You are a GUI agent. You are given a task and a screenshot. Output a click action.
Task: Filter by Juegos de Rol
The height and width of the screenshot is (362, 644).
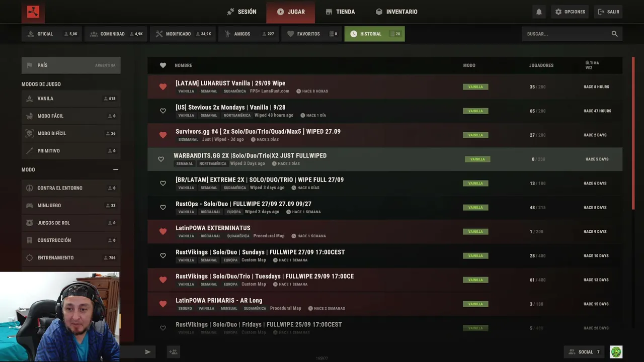71,223
